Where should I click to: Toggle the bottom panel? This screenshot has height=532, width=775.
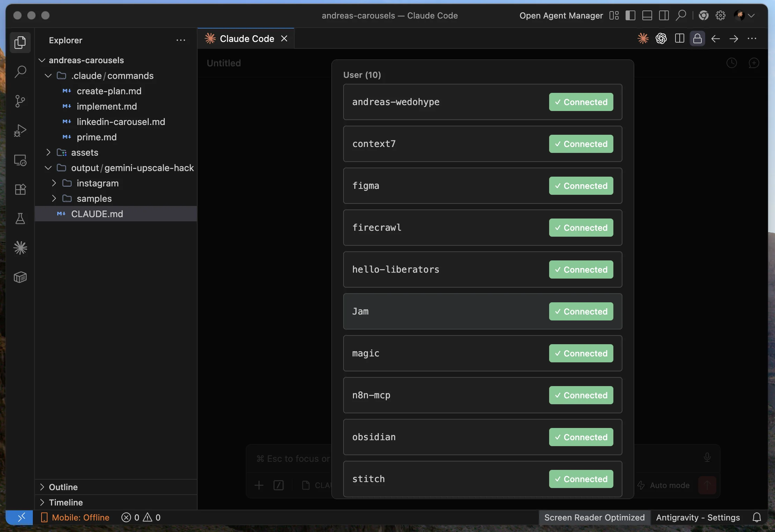tap(647, 15)
